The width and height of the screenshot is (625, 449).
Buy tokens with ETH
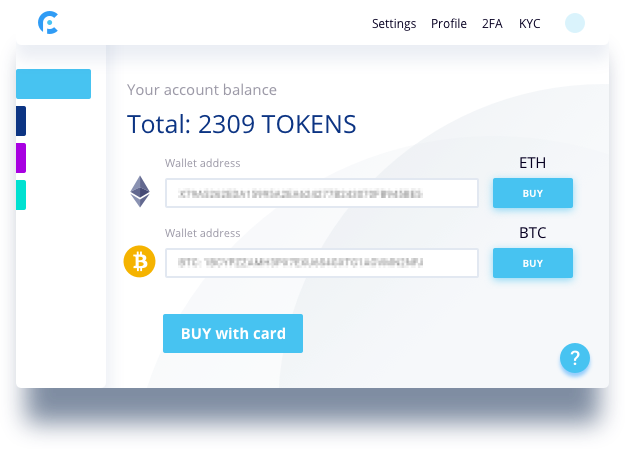click(533, 193)
